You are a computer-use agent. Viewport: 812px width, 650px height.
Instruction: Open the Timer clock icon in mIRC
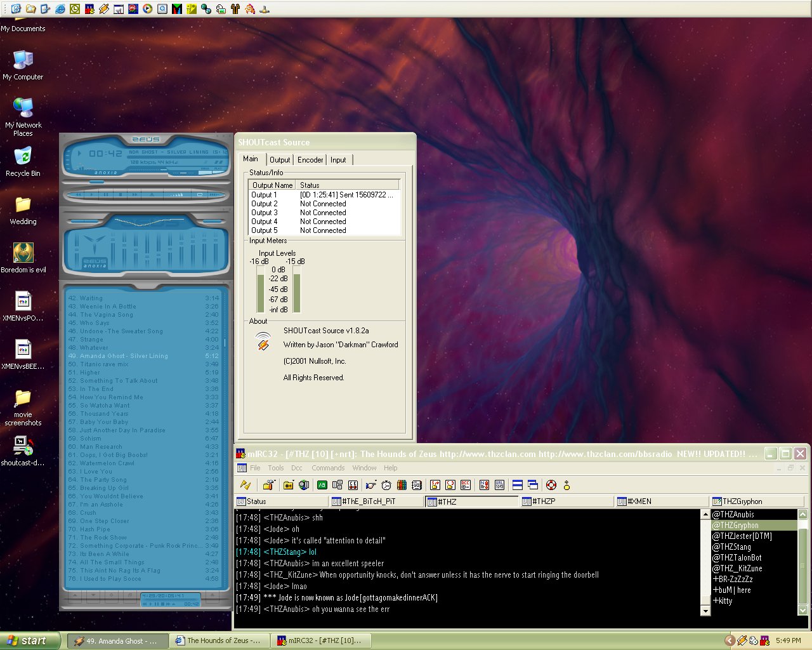(386, 485)
